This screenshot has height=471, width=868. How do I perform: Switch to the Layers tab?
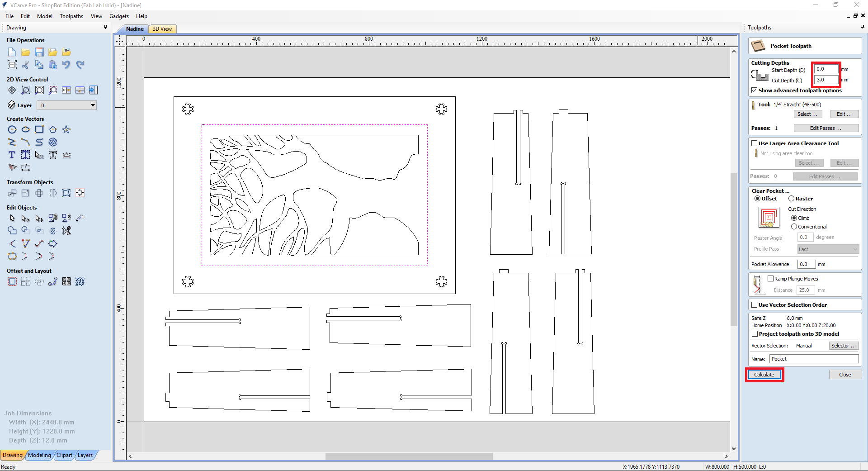click(85, 455)
